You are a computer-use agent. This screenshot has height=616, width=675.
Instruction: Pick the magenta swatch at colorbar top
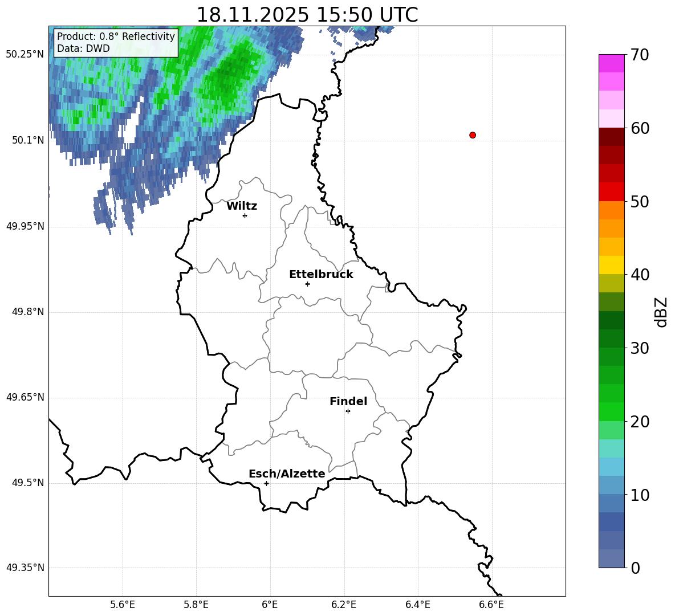point(611,63)
